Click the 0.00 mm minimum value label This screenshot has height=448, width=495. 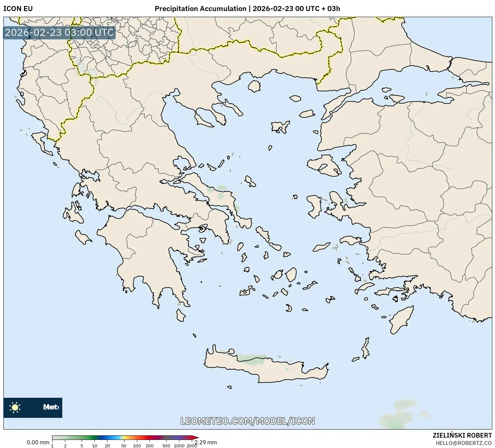pyautogui.click(x=38, y=442)
